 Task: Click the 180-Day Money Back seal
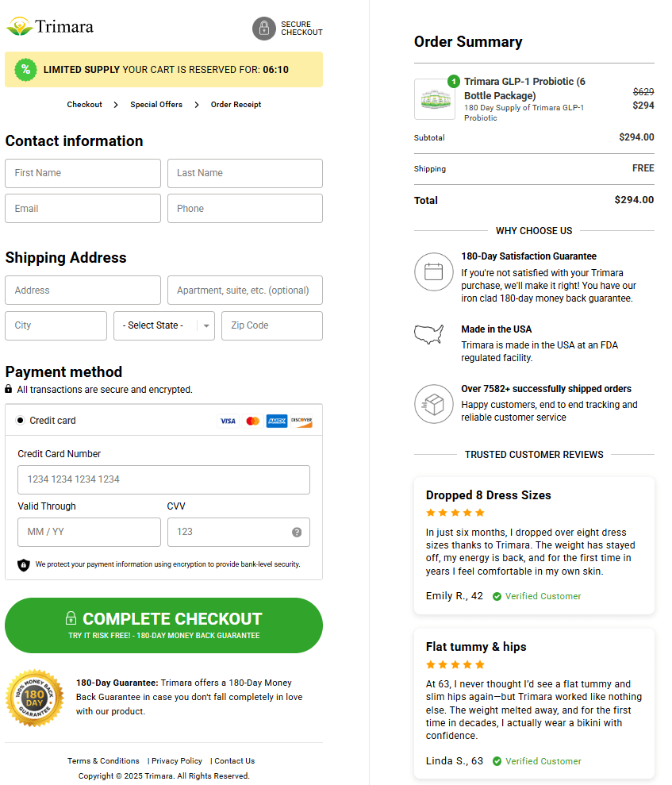tap(34, 698)
